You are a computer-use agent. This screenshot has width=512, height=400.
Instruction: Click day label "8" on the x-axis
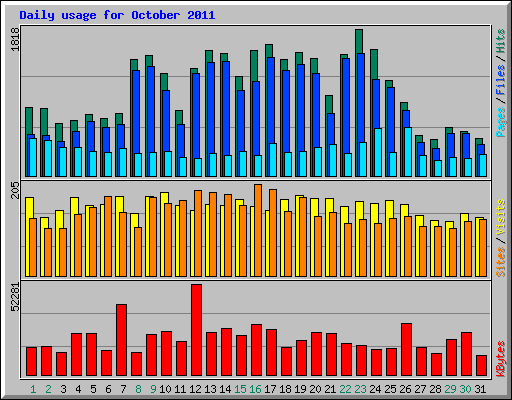coord(138,389)
